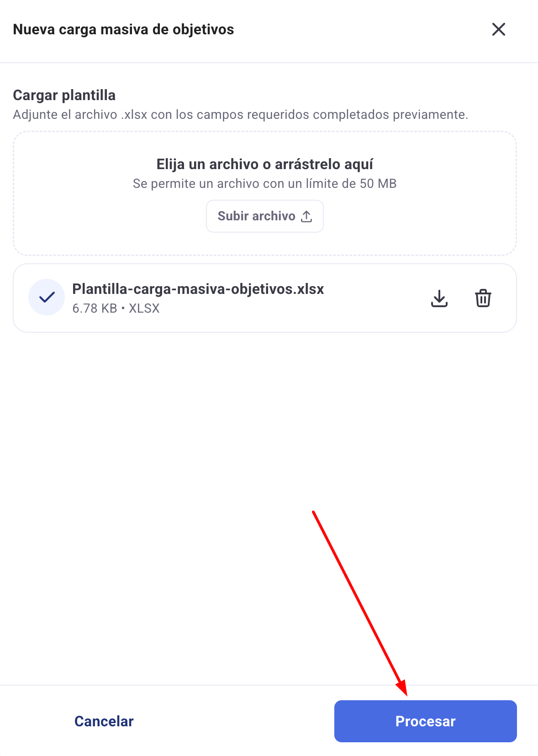Click the 50 MB file limit notice
The width and height of the screenshot is (538, 756).
click(265, 184)
